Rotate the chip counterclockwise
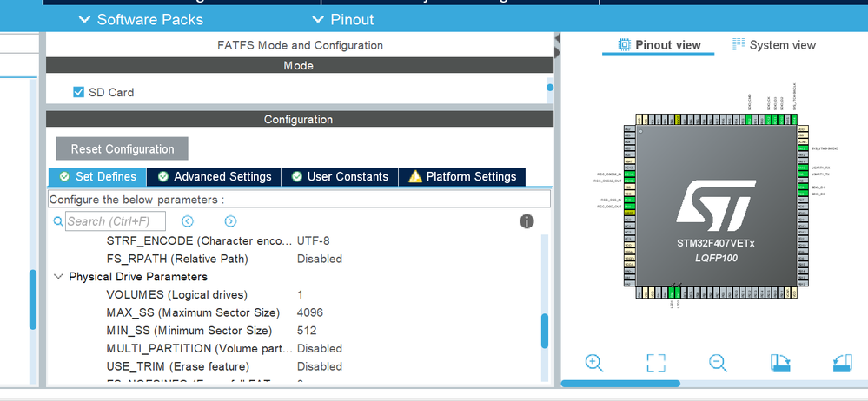 click(842, 363)
